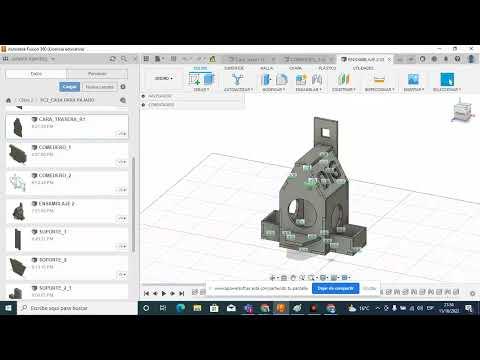Click the timeline go-to-end button
Screen dimensions: 480x360
pos(182,293)
